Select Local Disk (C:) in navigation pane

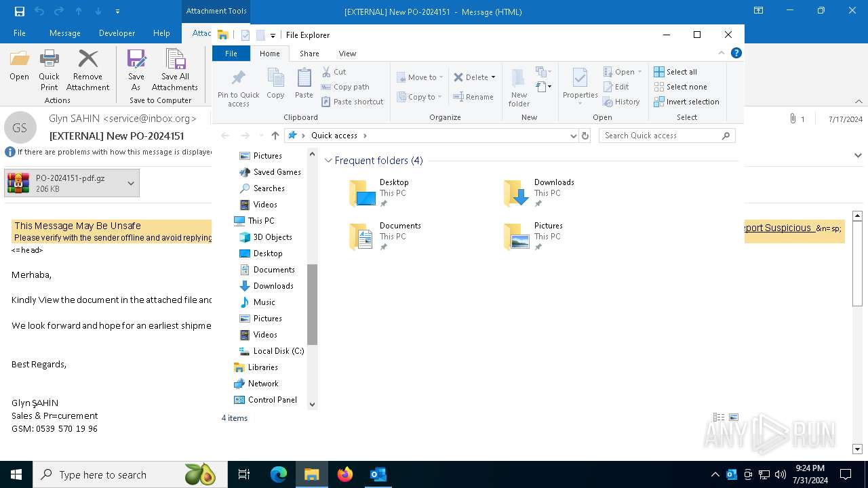271,351
